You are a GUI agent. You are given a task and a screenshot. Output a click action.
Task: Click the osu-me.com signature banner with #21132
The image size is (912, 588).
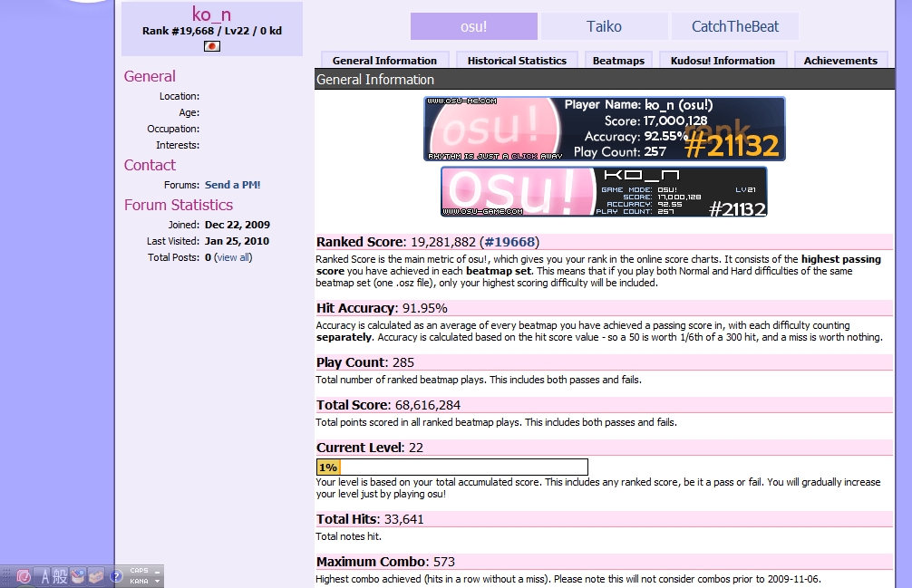point(605,129)
